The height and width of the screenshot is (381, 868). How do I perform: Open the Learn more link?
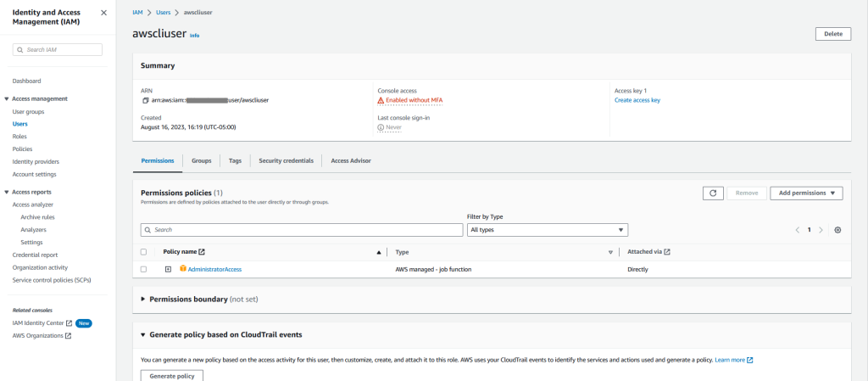pos(730,360)
